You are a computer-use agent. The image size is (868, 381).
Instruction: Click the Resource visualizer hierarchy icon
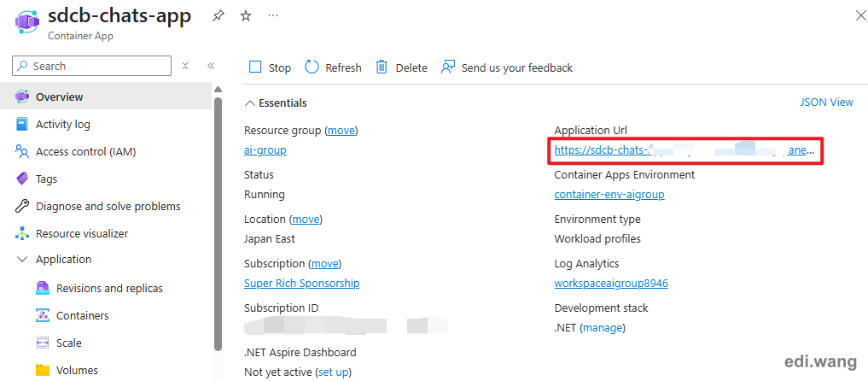tap(22, 234)
